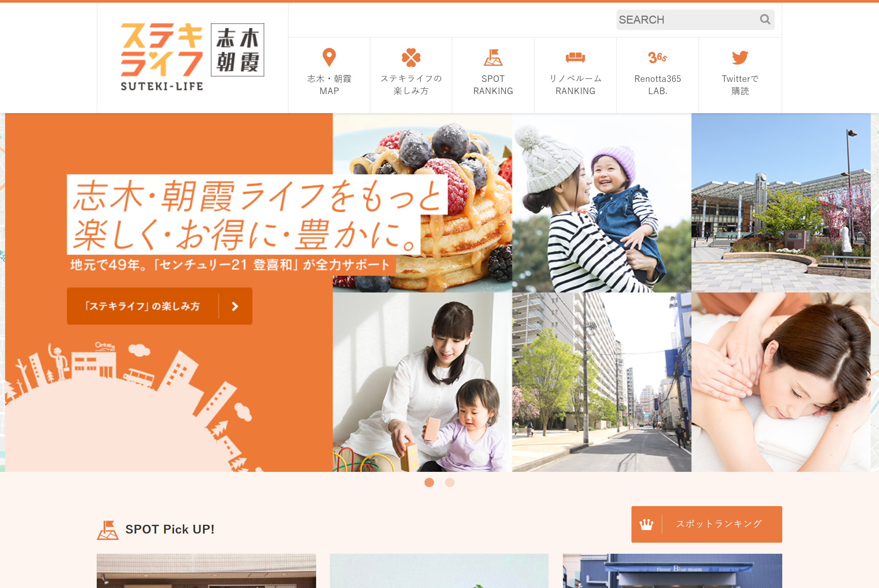The width and height of the screenshot is (879, 588).
Task: Click the clover icon for ステキライフの楽しみ方
Action: pos(411,58)
